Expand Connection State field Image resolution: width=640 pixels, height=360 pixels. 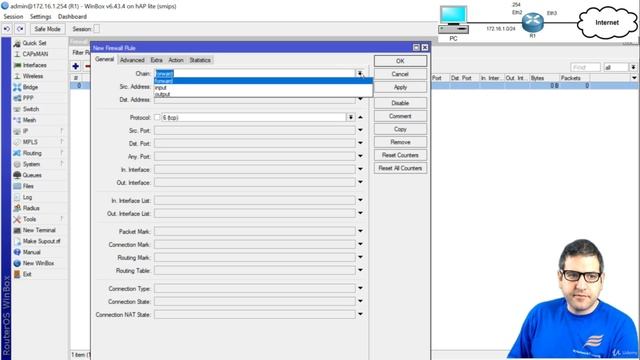[360, 302]
